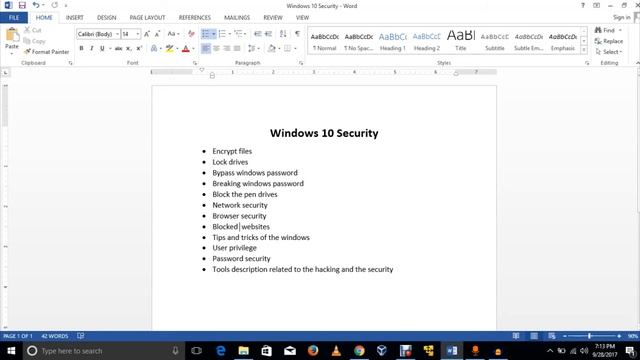Expand the Styles gallery More arrow
Screen dimensions: 640x360
pyautogui.click(x=584, y=50)
